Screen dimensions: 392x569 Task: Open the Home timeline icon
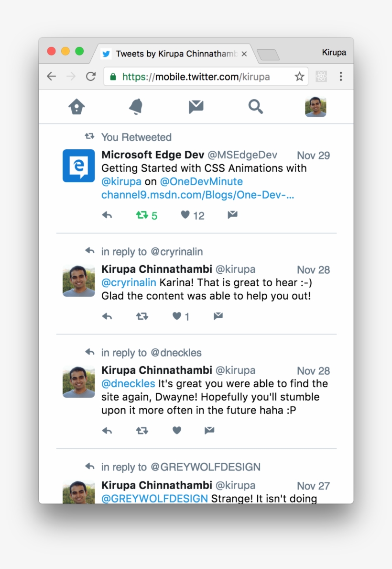(77, 106)
